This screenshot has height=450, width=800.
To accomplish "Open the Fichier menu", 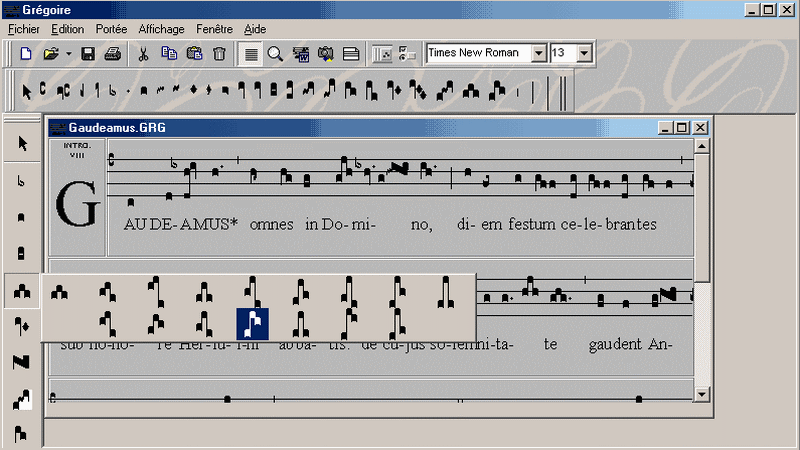I will tap(23, 29).
